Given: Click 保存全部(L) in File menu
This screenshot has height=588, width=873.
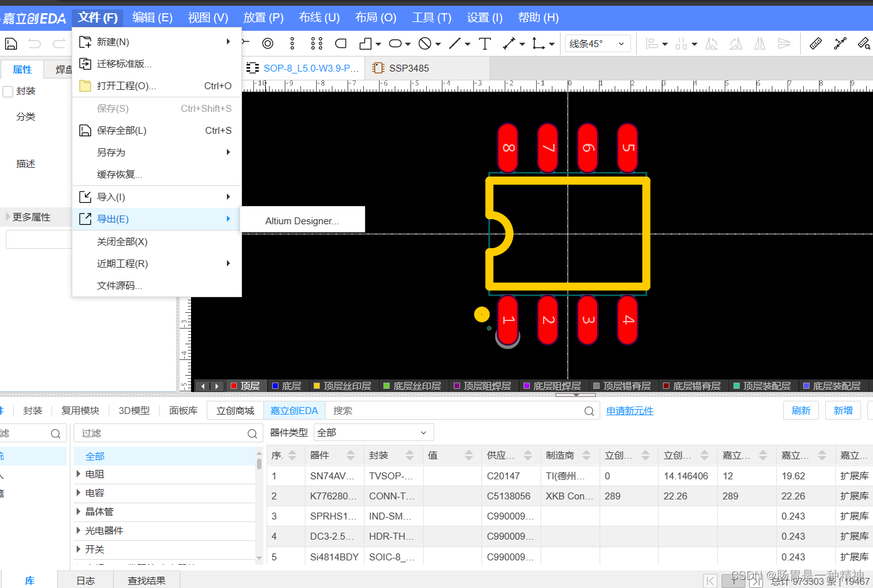Looking at the screenshot, I should coord(156,131).
